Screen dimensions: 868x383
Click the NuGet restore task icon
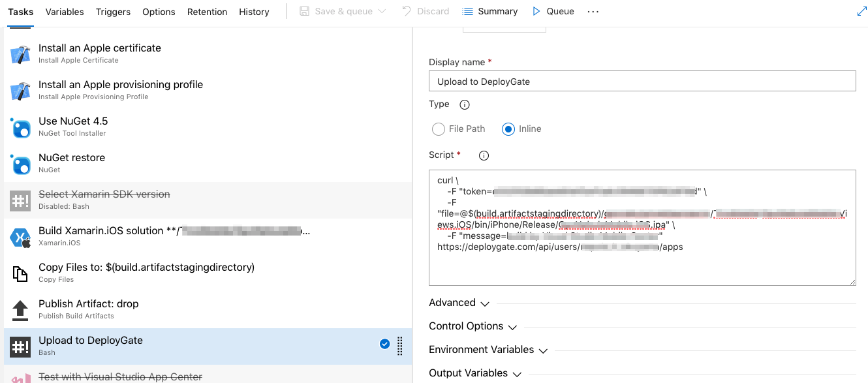pos(20,164)
